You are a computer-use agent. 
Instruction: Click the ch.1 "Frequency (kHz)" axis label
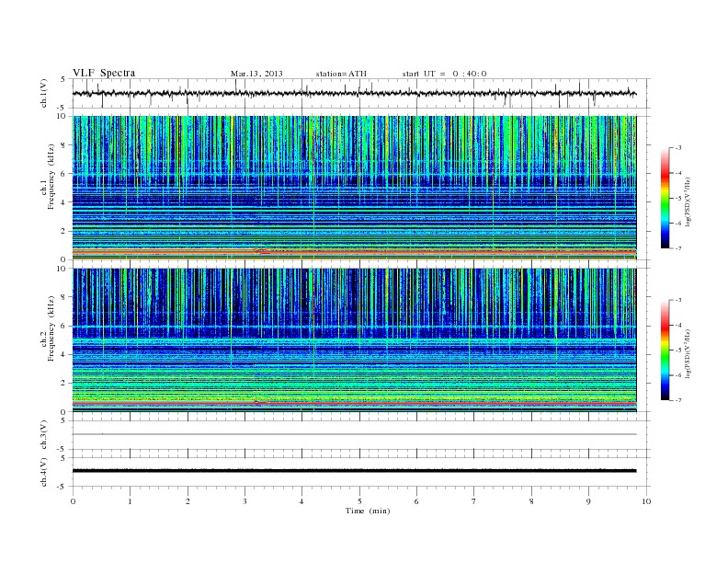pos(51,176)
